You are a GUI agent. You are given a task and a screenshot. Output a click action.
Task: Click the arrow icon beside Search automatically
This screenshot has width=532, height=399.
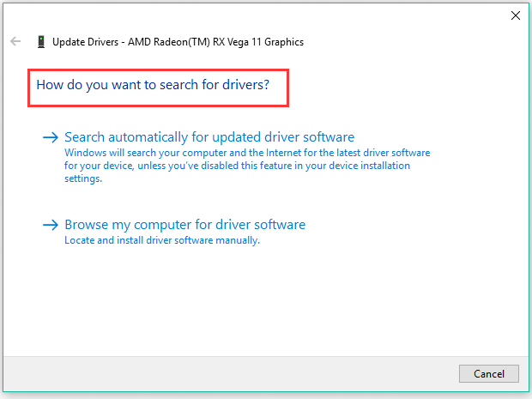coord(51,137)
